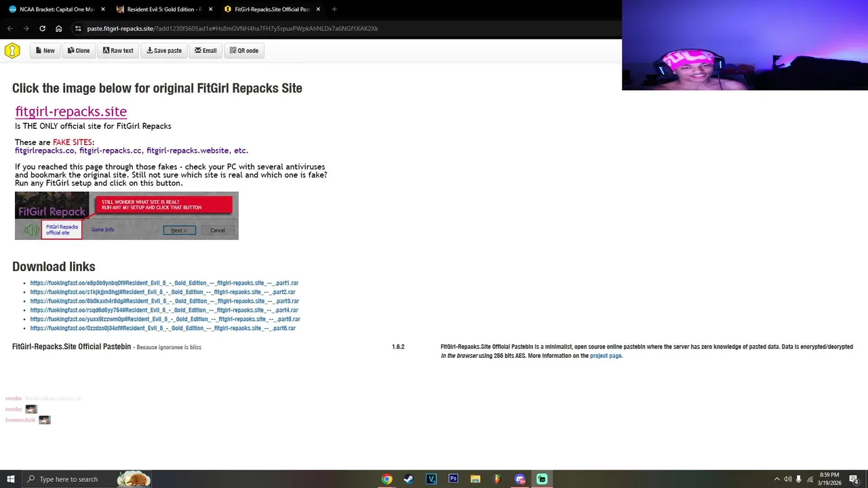Click the streamer webcam overlay

(745, 45)
